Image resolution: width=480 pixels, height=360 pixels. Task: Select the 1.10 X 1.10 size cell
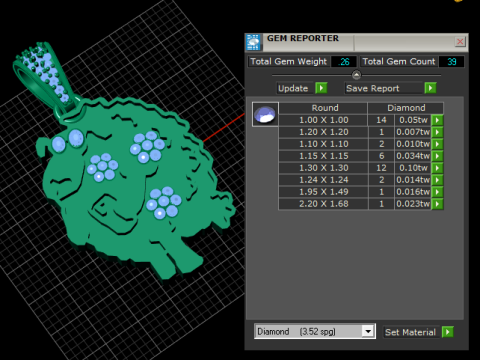click(323, 144)
